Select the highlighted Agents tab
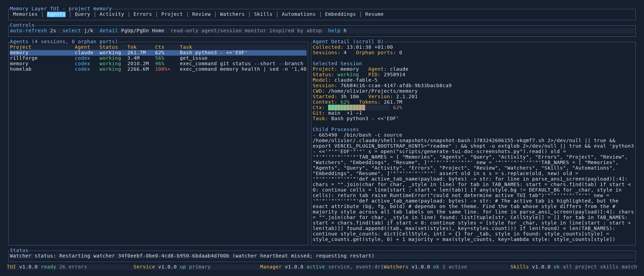This screenshot has height=276, width=644. (56, 14)
